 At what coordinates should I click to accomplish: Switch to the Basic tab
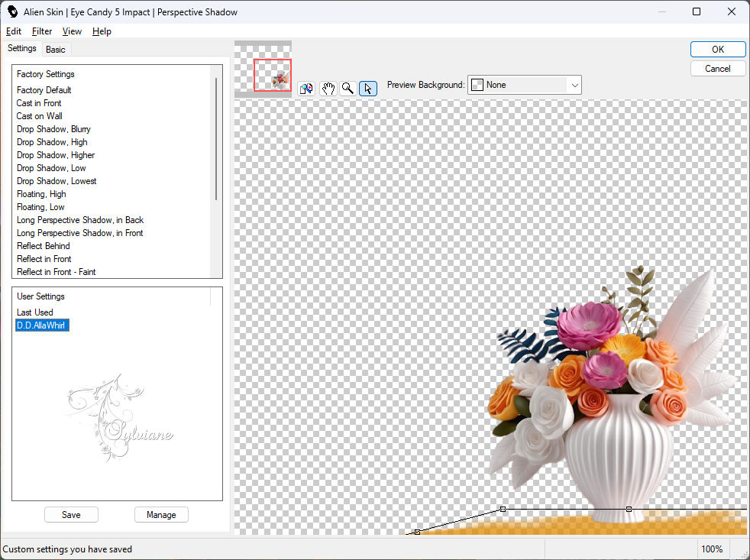point(56,50)
